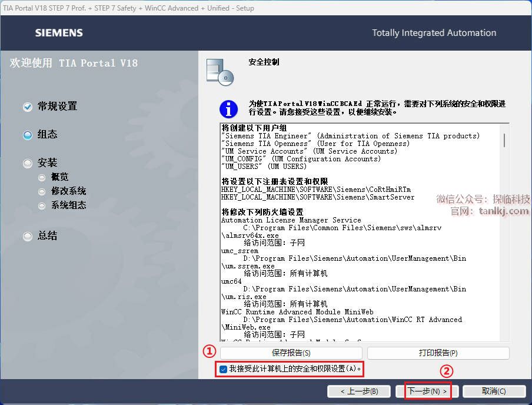Click the "Siemens TIA Openness" user group line
The height and width of the screenshot is (405, 532).
point(315,144)
